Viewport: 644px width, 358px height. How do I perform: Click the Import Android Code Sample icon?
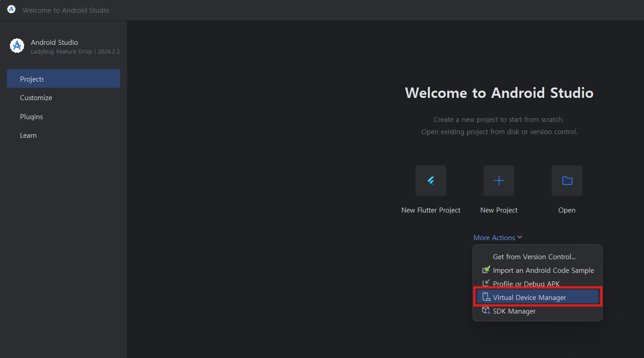coord(486,270)
